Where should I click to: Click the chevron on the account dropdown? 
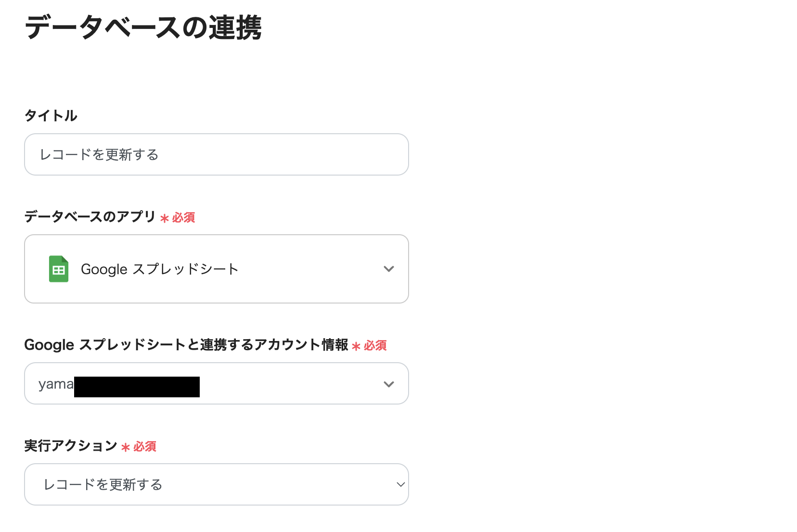pyautogui.click(x=388, y=383)
